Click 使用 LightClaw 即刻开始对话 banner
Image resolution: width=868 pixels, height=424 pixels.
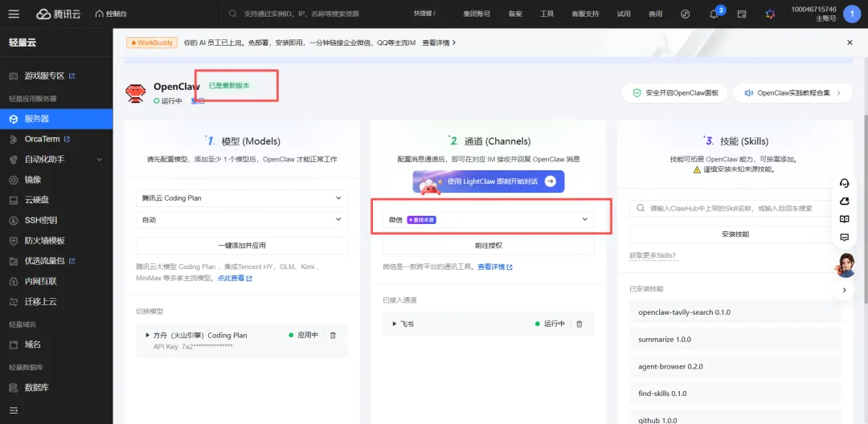[x=489, y=181]
